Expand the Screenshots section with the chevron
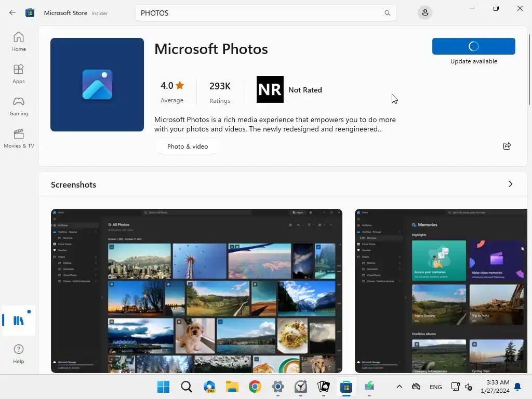 (511, 184)
